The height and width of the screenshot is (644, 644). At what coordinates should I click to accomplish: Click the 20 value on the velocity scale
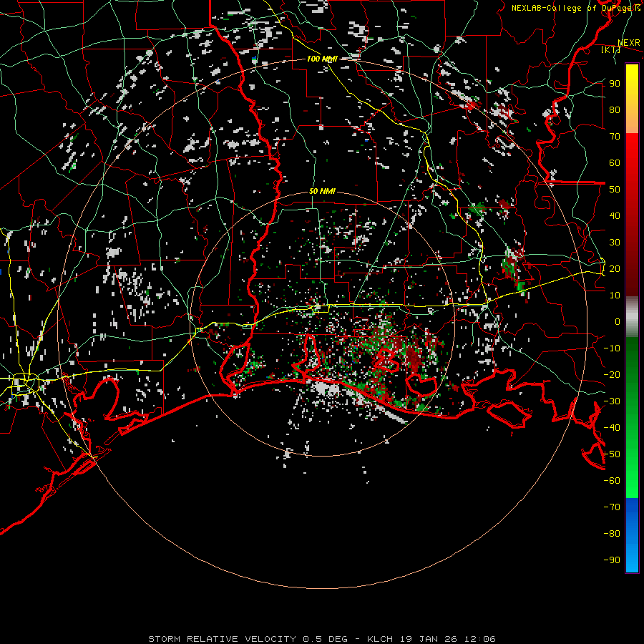coord(615,269)
